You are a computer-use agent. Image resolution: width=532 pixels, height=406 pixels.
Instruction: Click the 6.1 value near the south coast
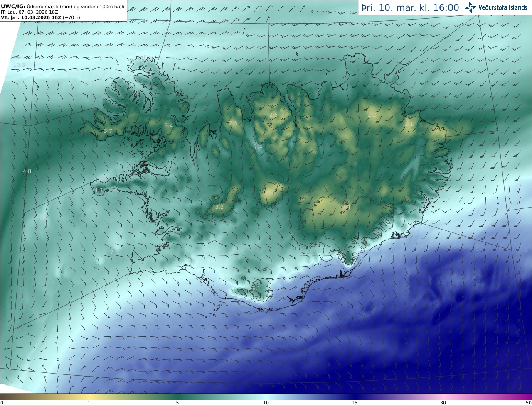(x=256, y=288)
